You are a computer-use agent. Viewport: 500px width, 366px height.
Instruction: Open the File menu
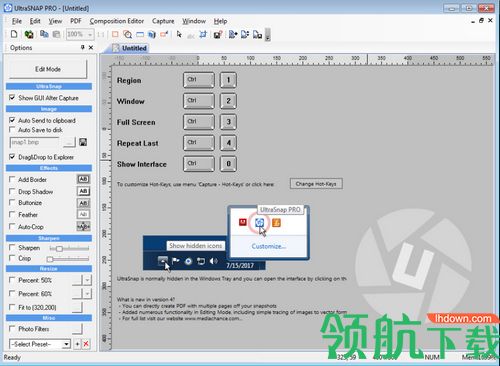click(16, 21)
